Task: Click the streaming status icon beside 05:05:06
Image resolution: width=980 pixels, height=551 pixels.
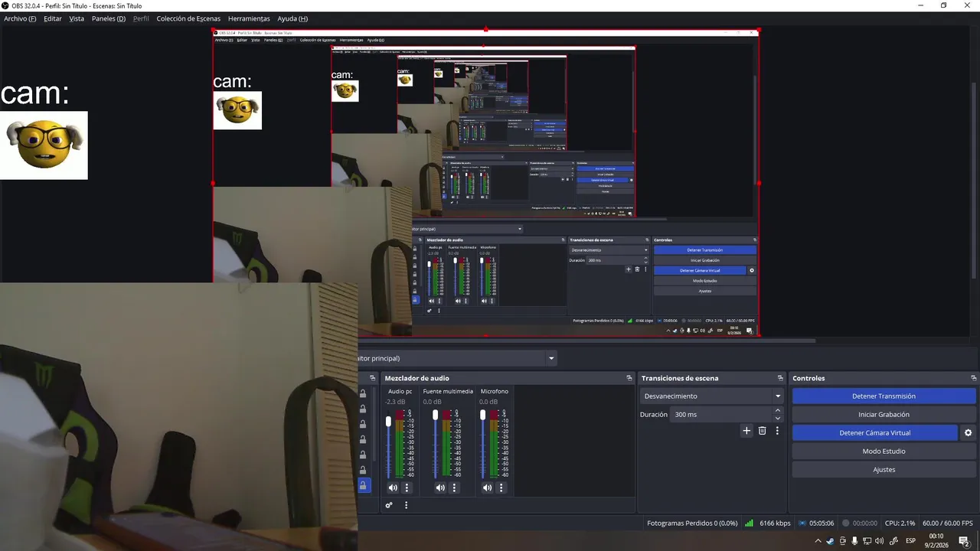Action: 802,523
